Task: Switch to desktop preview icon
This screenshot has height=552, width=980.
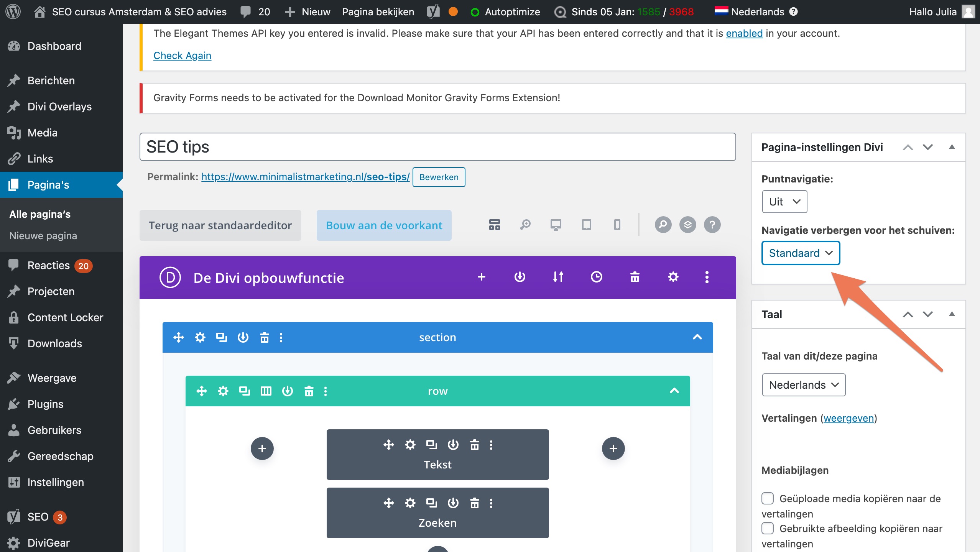Action: (556, 225)
